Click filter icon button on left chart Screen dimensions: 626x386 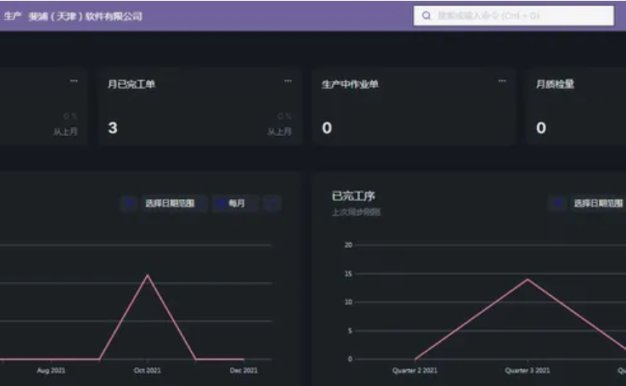[x=129, y=204]
